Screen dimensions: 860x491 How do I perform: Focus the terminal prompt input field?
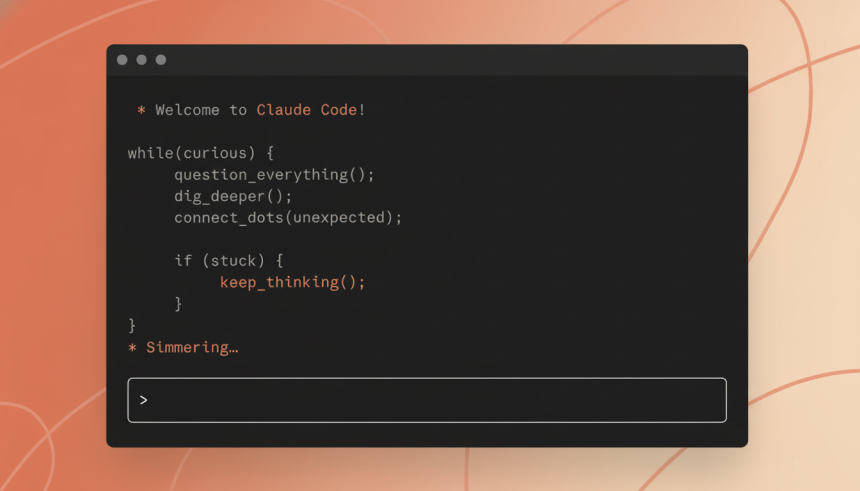point(427,400)
